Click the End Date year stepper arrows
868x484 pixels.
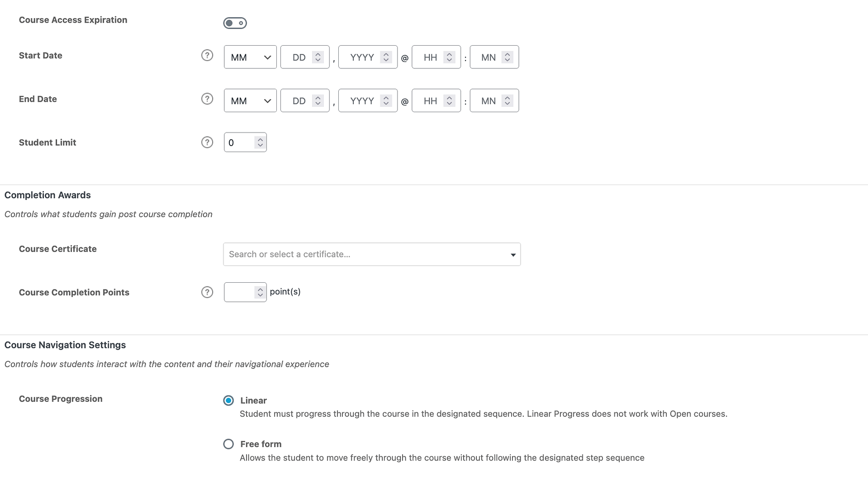click(x=386, y=101)
